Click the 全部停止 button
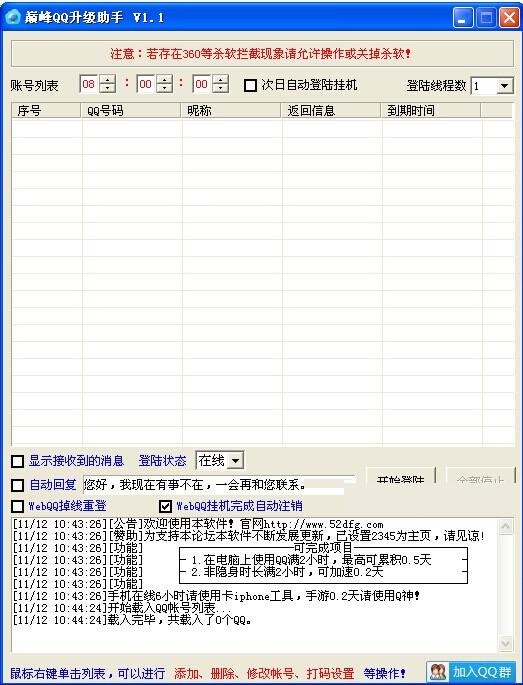Screen dimensions: 523x685 480,476
